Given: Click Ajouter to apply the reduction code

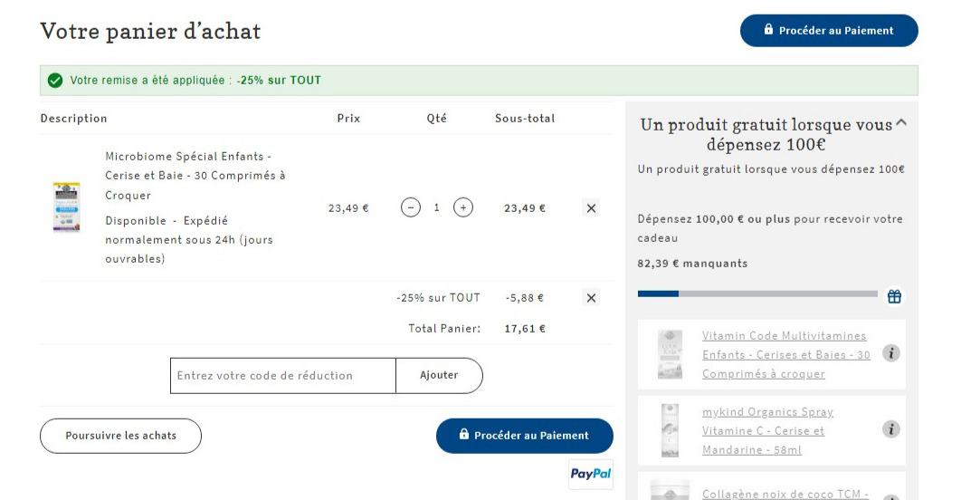Looking at the screenshot, I should click(x=439, y=376).
